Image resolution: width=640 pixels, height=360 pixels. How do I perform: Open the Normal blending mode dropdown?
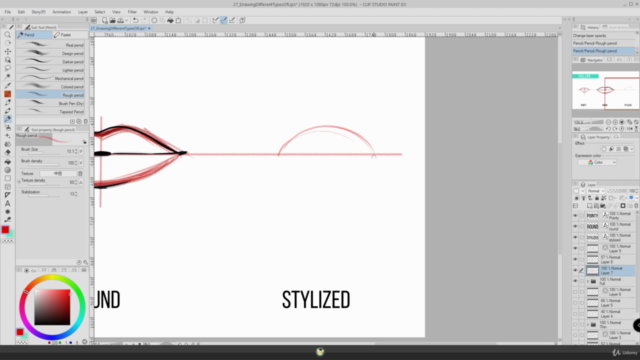[x=596, y=191]
